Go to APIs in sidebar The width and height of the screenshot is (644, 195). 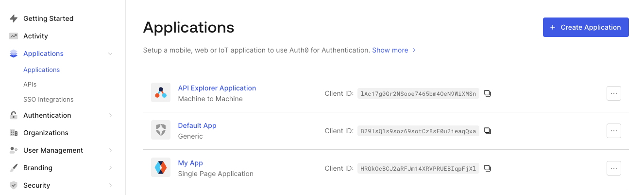[x=30, y=85]
